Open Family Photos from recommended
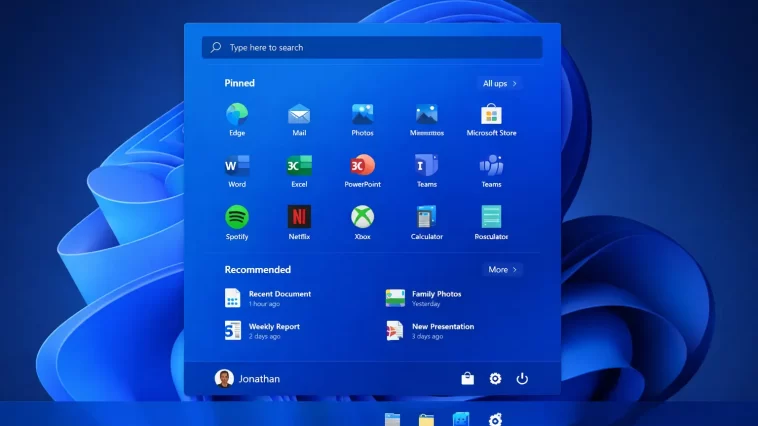Screen dimensions: 758x426 [x=423, y=298]
